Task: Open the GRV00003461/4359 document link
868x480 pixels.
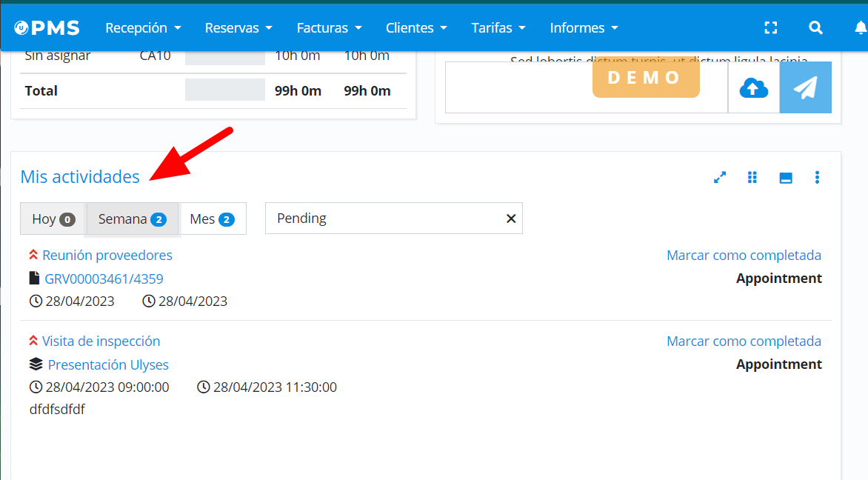Action: [104, 279]
